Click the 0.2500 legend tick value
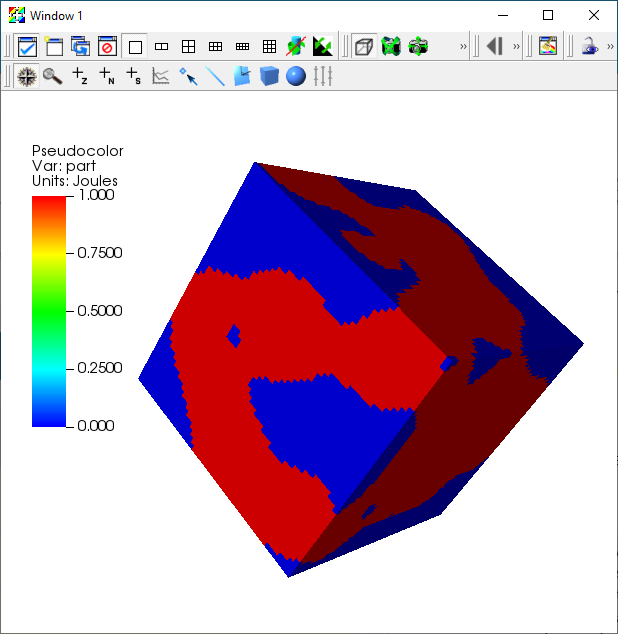Image resolution: width=618 pixels, height=634 pixels. pyautogui.click(x=99, y=368)
